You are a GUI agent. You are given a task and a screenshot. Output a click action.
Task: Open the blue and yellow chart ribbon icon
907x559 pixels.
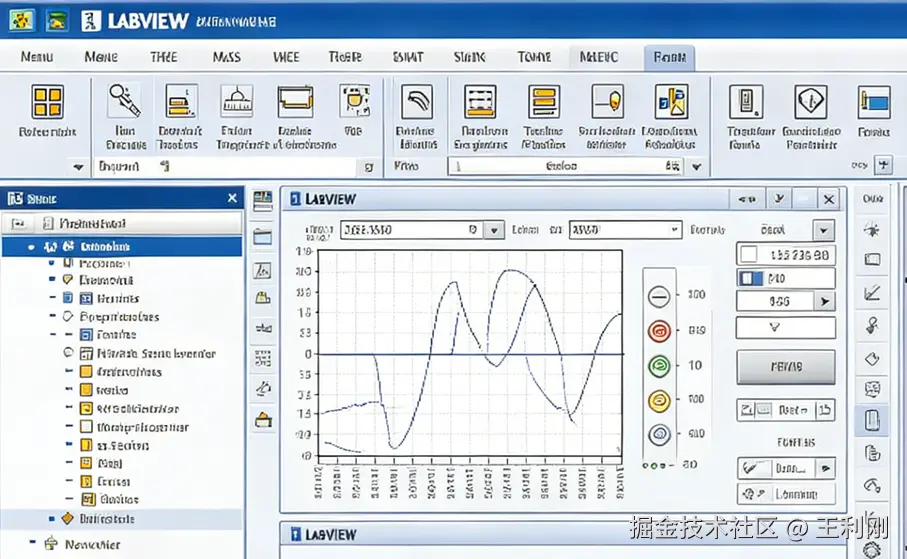point(671,101)
